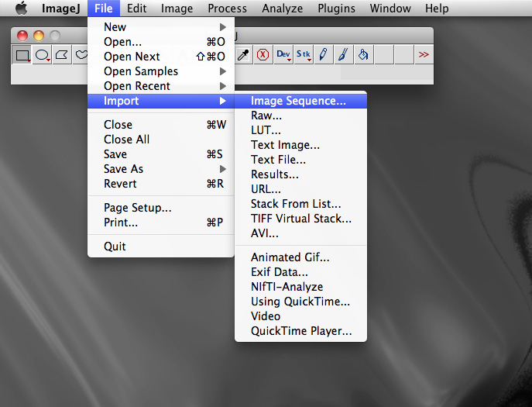Close the ImageJ window with red button
Image resolution: width=532 pixels, height=407 pixels.
coord(22,36)
